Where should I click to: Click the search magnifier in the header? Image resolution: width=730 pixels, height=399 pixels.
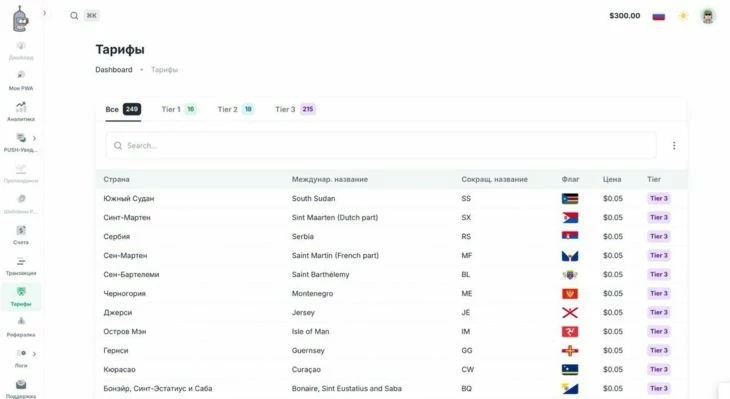74,16
